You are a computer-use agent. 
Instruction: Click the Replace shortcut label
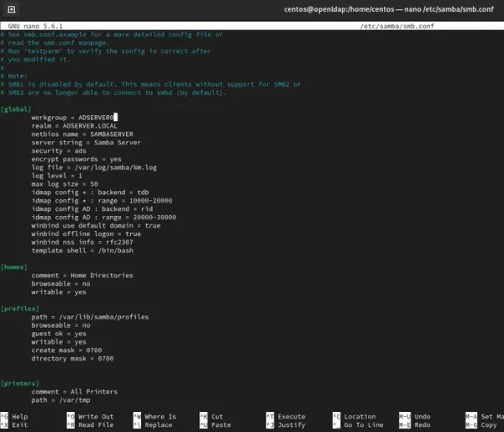coord(158,425)
